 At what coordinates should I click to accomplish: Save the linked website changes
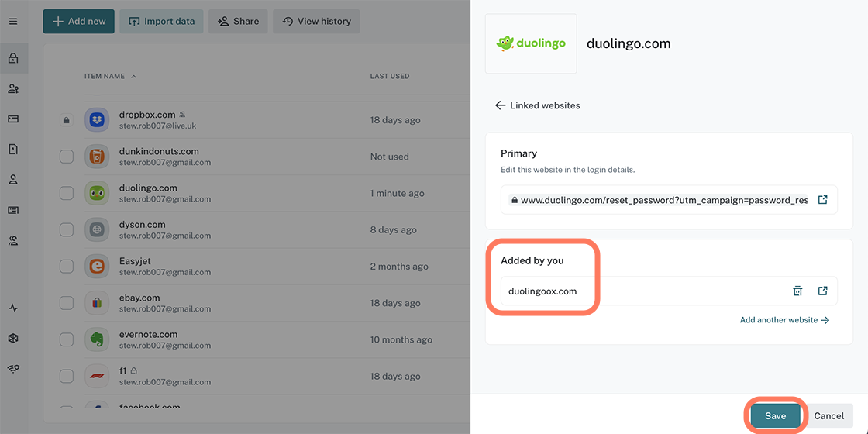click(775, 416)
